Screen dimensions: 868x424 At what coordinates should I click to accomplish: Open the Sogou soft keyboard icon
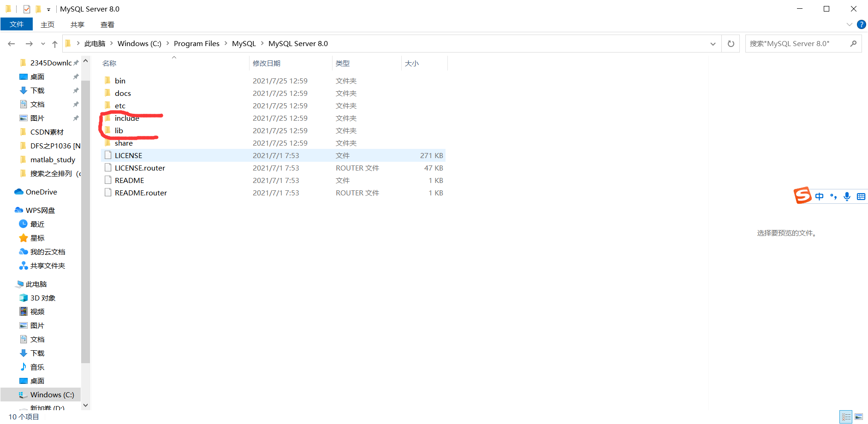(861, 197)
